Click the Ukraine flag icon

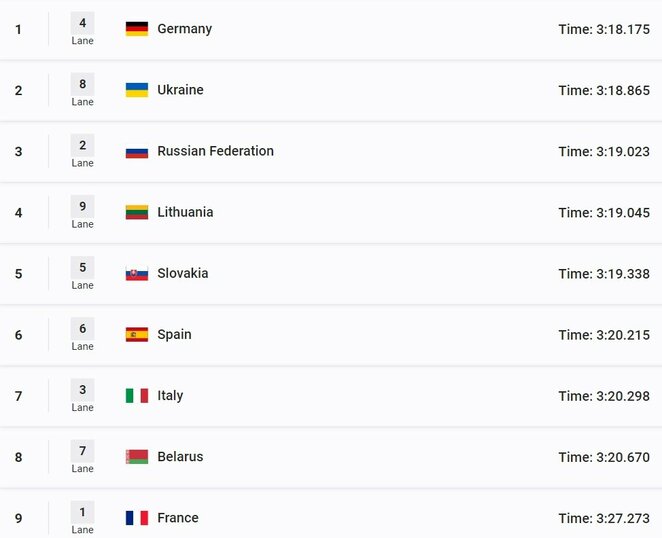click(x=137, y=90)
